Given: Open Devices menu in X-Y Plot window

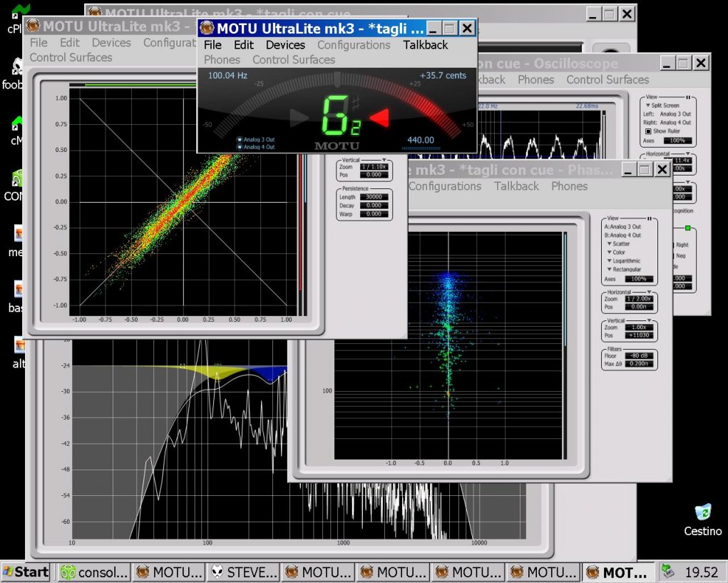Looking at the screenshot, I should (x=111, y=43).
